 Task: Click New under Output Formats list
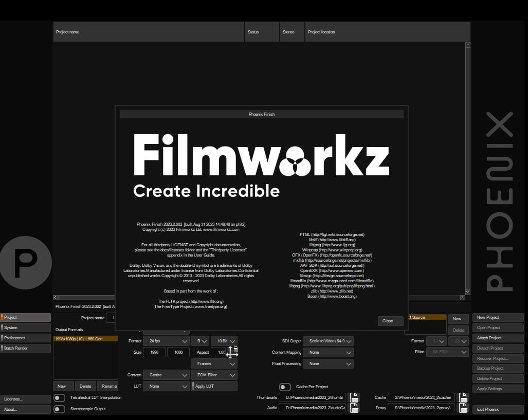point(63,386)
